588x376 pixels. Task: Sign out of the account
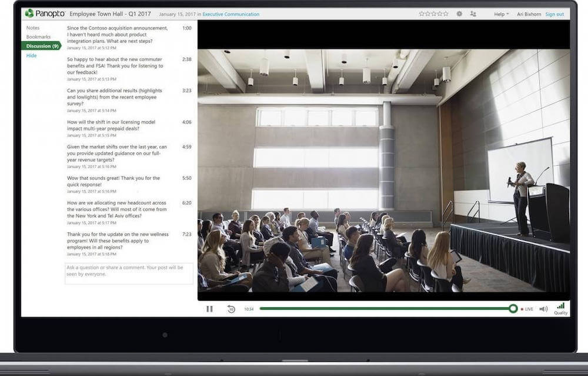(554, 14)
